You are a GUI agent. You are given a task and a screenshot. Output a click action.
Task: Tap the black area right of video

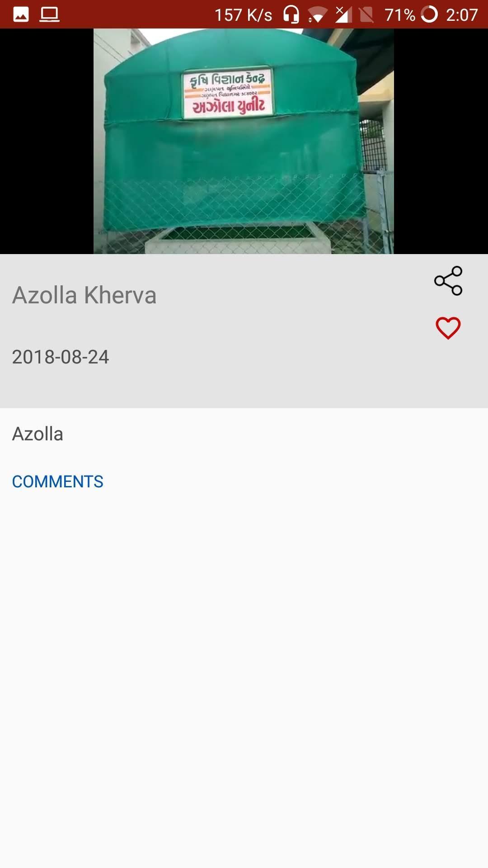[x=441, y=141]
